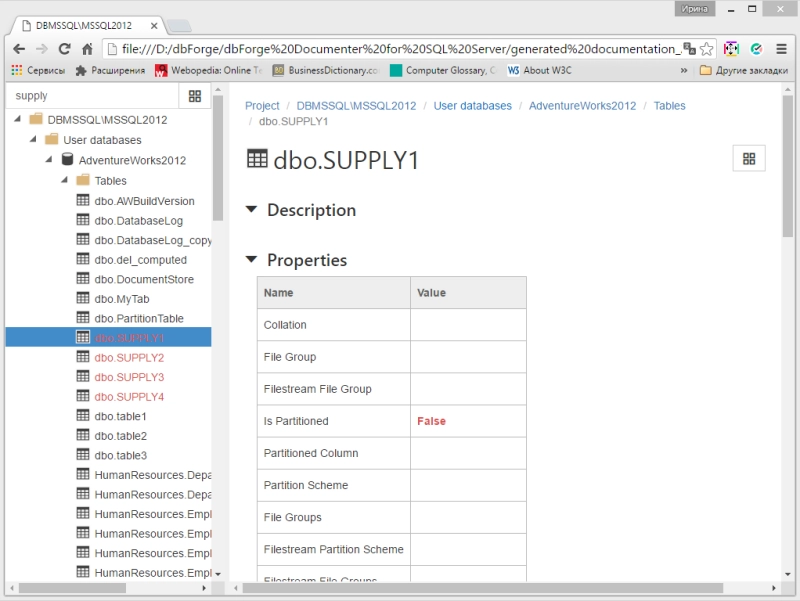Viewport: 800px width, 601px height.
Task: Open the Расширения bookmark
Action: click(x=110, y=70)
